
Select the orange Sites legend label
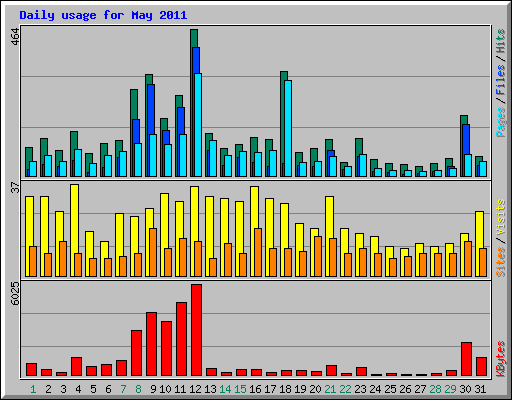point(501,262)
